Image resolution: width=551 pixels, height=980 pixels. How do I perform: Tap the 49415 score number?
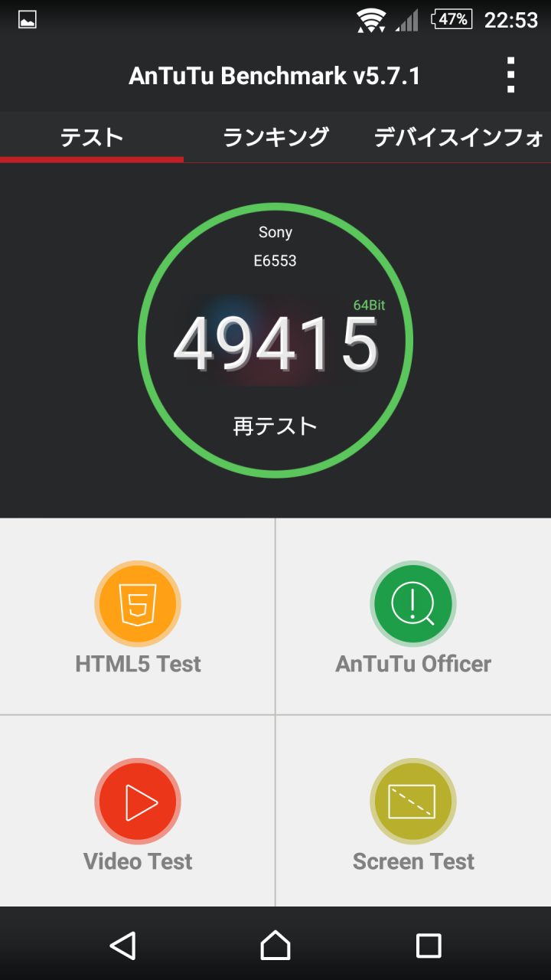pos(275,345)
